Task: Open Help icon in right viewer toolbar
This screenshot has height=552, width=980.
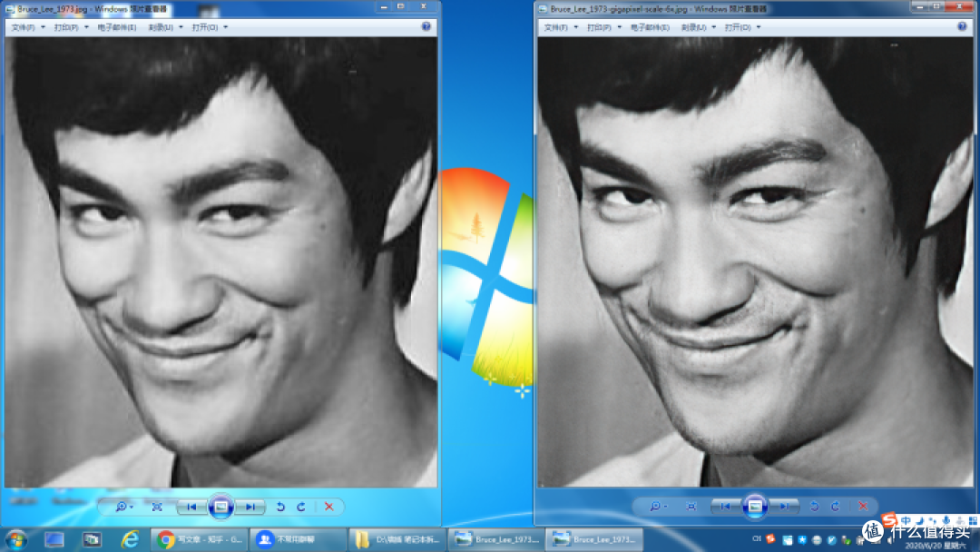Action: (x=963, y=27)
